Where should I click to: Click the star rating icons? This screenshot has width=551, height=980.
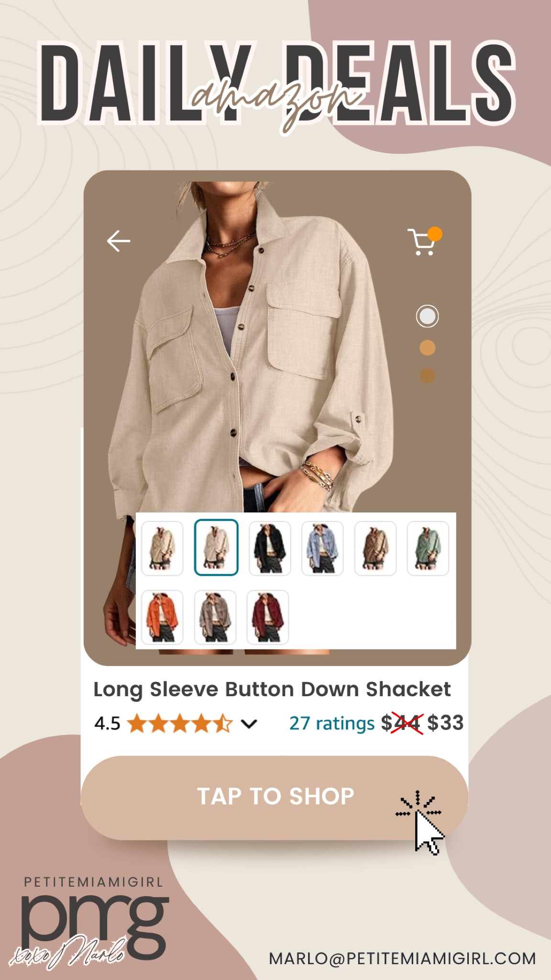[x=180, y=724]
